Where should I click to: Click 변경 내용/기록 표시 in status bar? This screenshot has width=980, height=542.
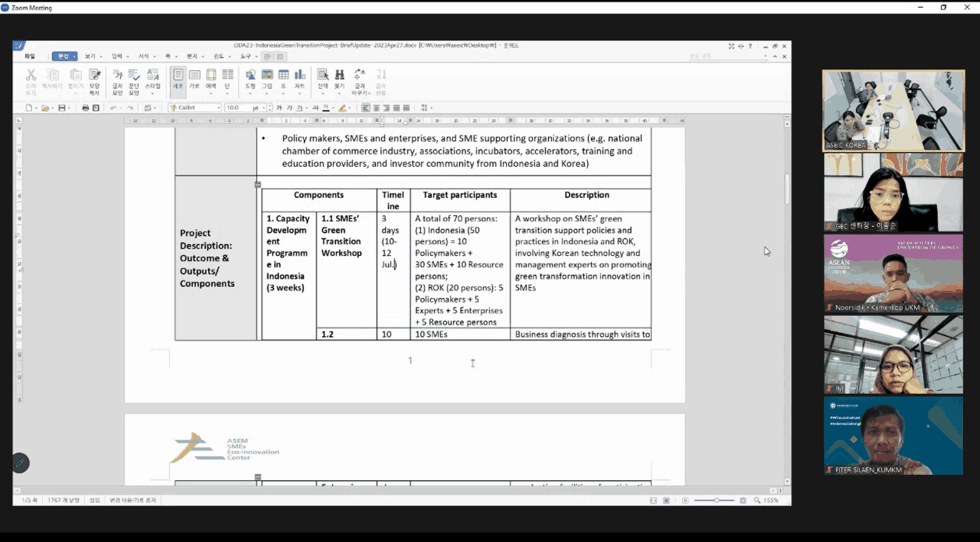point(133,500)
